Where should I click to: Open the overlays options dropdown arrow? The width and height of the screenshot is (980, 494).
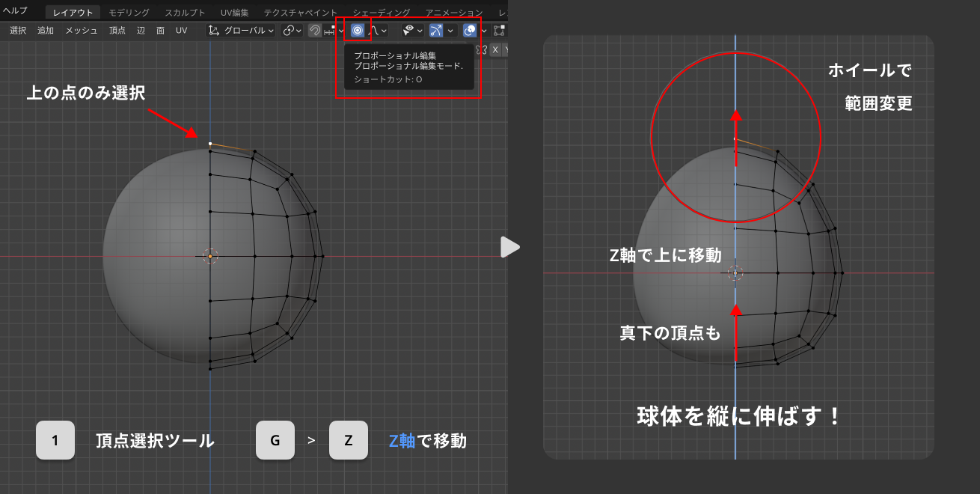(484, 31)
